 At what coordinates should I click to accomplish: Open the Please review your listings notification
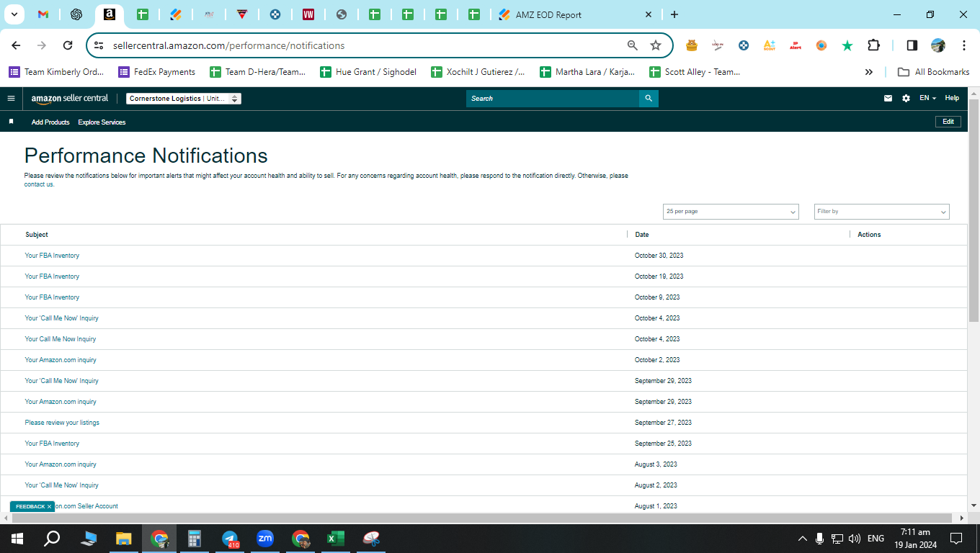[62, 423]
